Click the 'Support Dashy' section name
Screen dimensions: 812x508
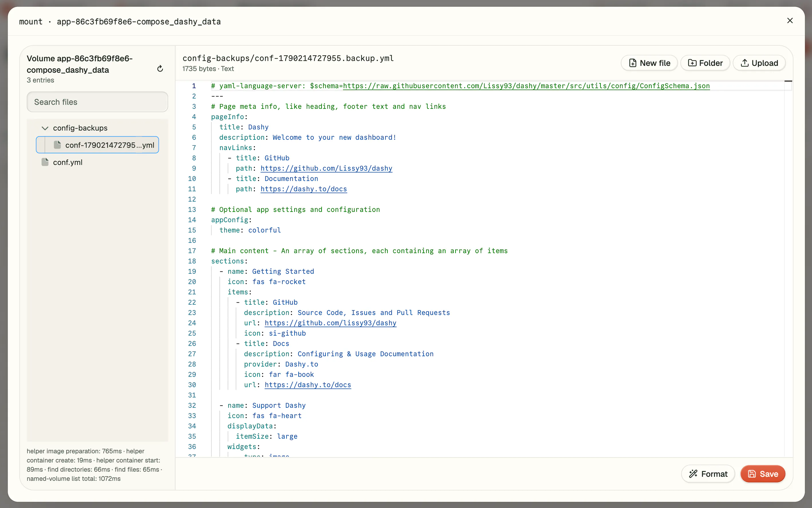pos(279,405)
